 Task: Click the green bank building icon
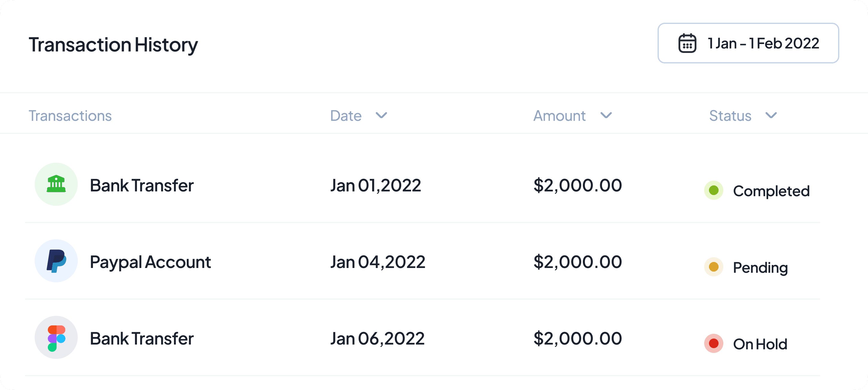tap(56, 184)
